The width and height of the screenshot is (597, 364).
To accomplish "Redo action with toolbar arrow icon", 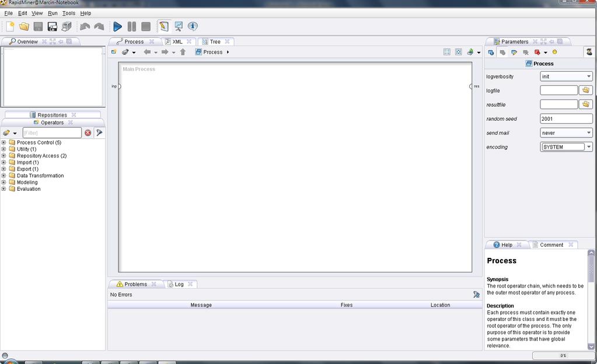I will (x=99, y=26).
